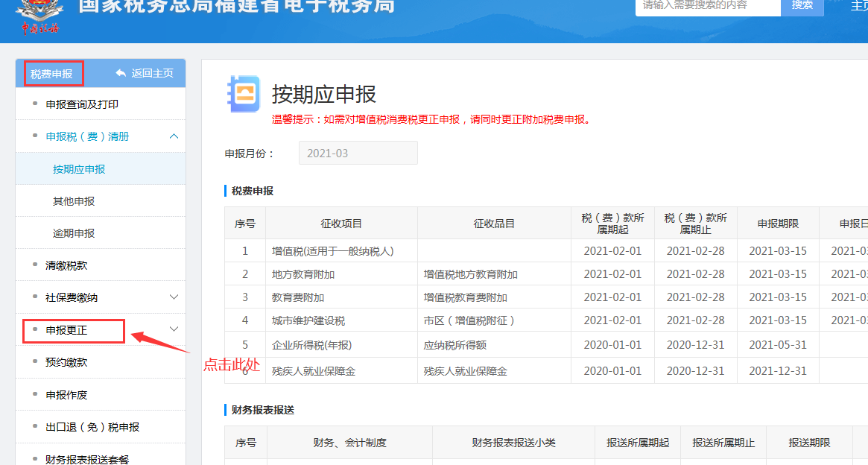This screenshot has width=868, height=465.
Task: Click 增值税(适用于一般纳税人) table row
Action: (x=332, y=251)
